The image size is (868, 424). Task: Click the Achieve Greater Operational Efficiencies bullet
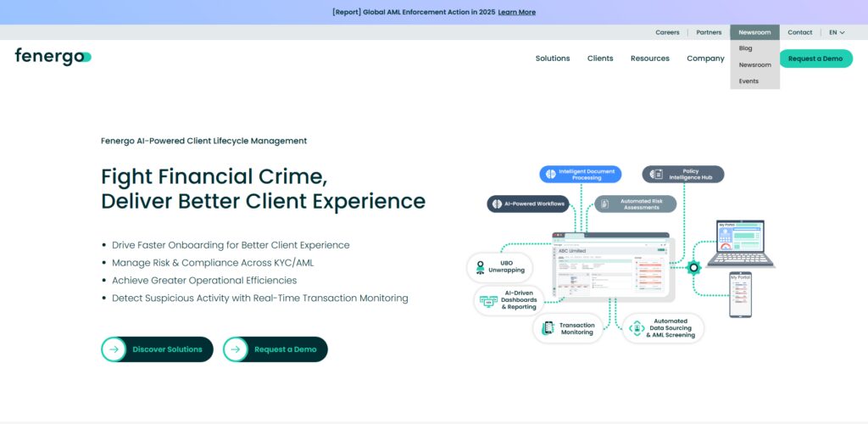(204, 280)
